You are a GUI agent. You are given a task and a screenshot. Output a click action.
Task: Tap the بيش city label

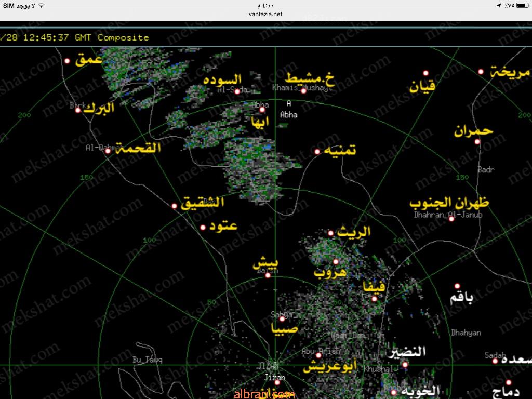pos(265,262)
